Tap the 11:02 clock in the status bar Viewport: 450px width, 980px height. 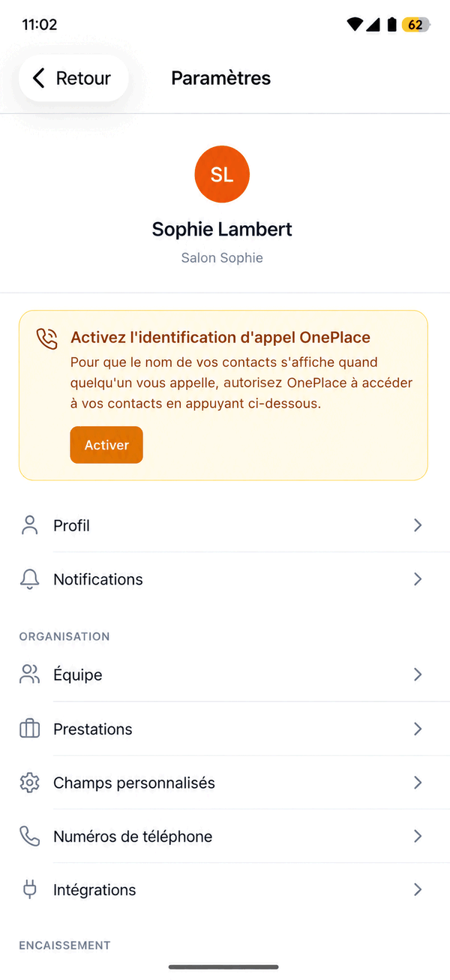click(x=40, y=25)
